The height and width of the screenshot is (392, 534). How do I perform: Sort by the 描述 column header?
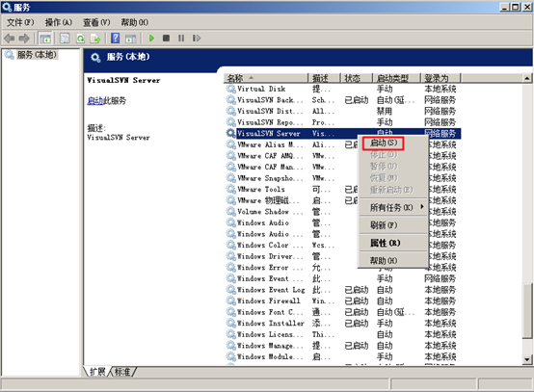324,78
